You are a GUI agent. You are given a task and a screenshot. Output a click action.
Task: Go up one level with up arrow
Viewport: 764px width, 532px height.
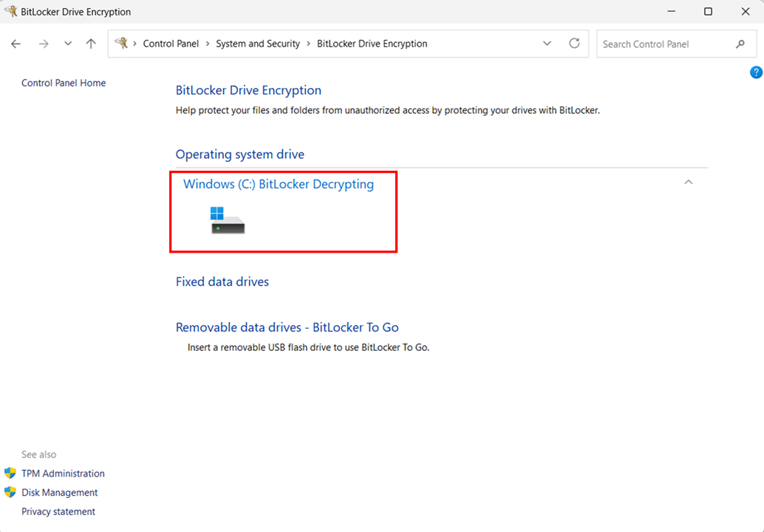(91, 44)
